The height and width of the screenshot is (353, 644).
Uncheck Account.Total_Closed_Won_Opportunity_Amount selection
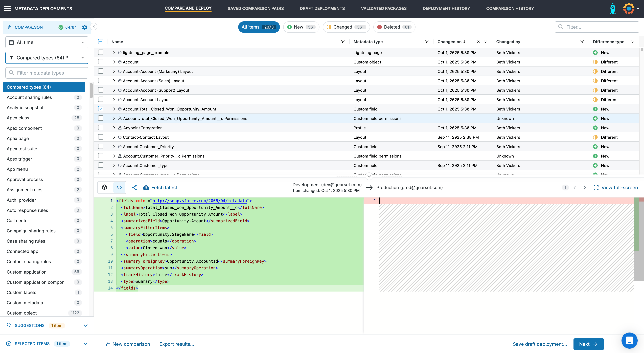click(101, 109)
